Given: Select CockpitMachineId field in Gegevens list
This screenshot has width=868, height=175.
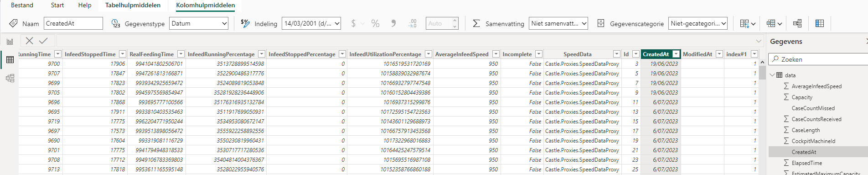Looking at the screenshot, I should [813, 141].
